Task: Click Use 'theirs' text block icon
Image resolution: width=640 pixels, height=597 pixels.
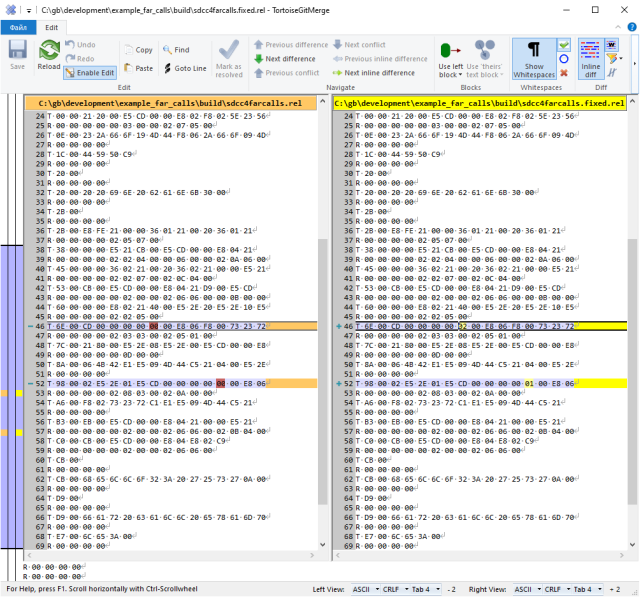Action: 484,50
